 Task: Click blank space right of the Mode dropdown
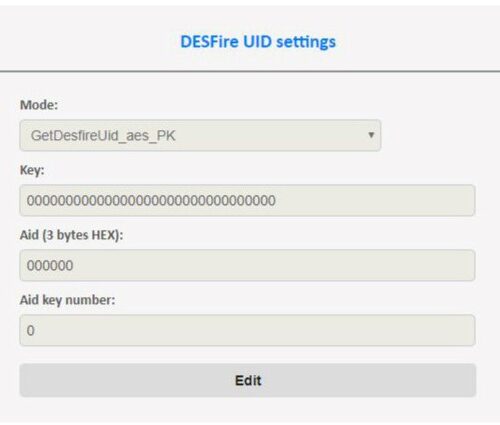coord(433,135)
